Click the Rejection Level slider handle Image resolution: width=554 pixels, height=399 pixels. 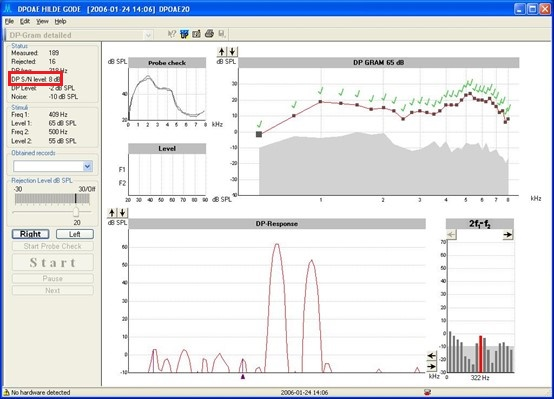pos(76,212)
